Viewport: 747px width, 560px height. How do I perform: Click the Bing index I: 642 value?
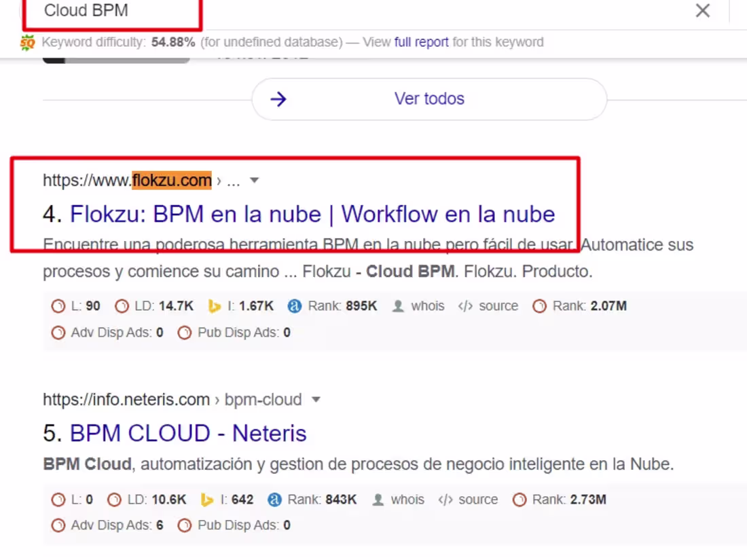[x=227, y=500]
